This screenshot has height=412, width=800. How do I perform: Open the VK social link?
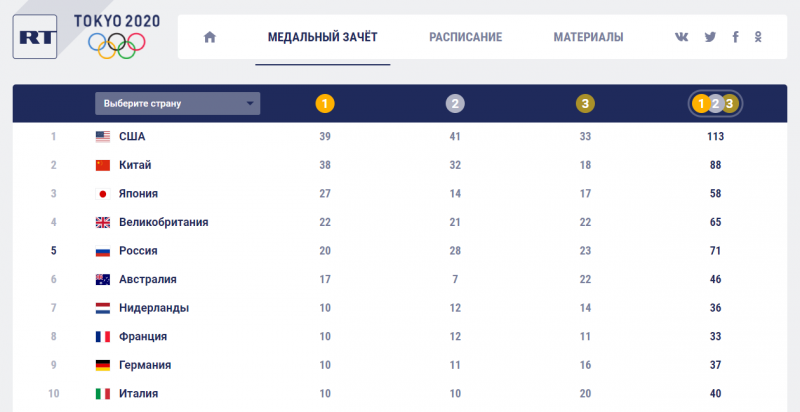coord(682,37)
